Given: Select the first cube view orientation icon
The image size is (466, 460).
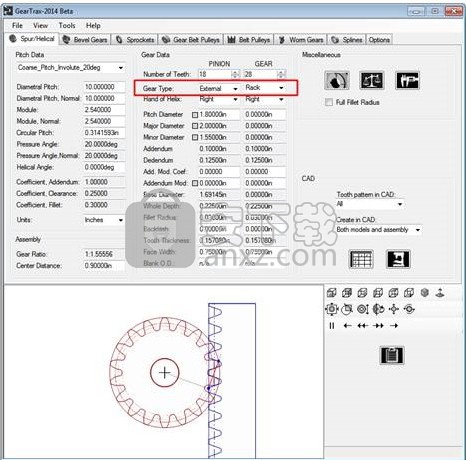Looking at the screenshot, I should click(331, 293).
